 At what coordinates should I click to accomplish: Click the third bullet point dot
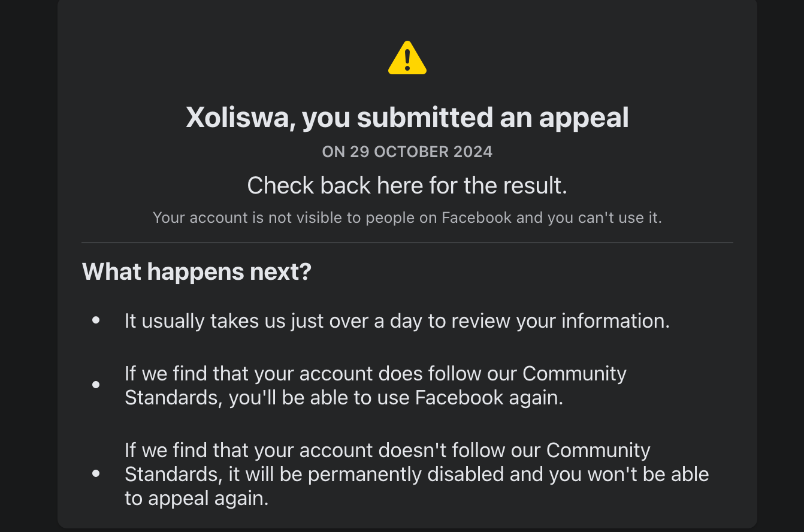coord(96,474)
